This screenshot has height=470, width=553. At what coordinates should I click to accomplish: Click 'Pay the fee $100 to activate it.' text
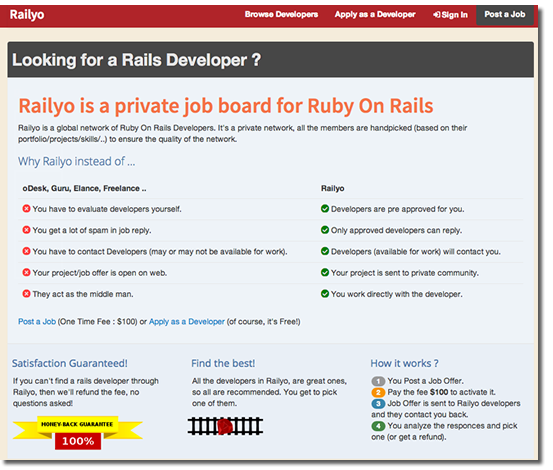442,392
